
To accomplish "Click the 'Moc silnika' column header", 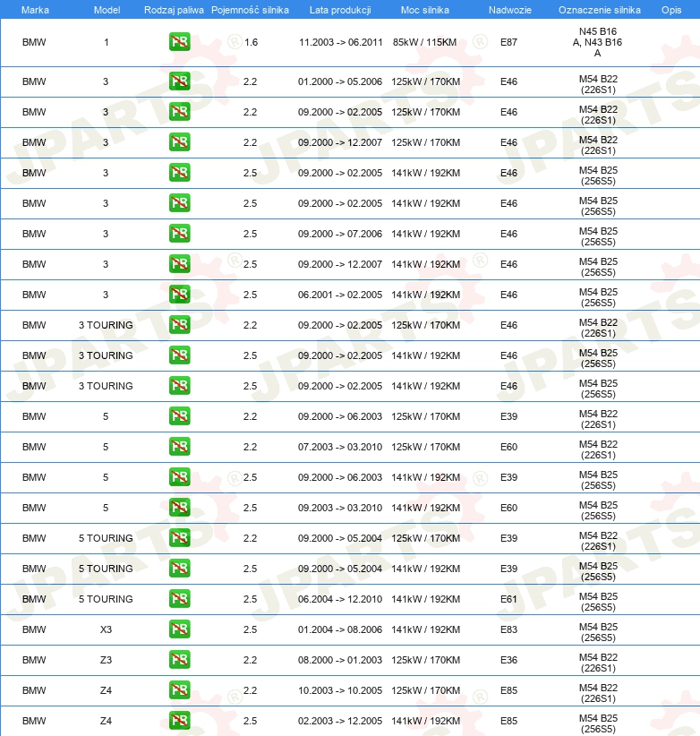I will 424,10.
